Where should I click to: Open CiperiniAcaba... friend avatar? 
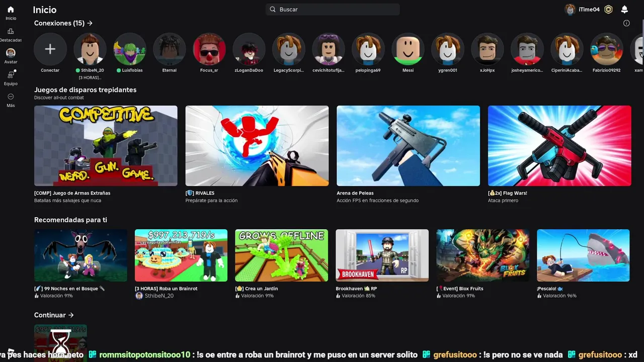(x=567, y=49)
